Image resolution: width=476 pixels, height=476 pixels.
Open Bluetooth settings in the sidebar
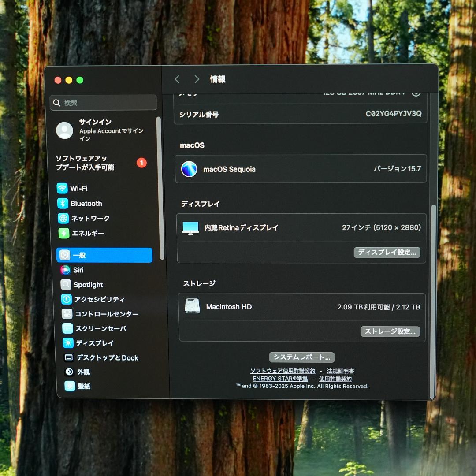coord(86,203)
